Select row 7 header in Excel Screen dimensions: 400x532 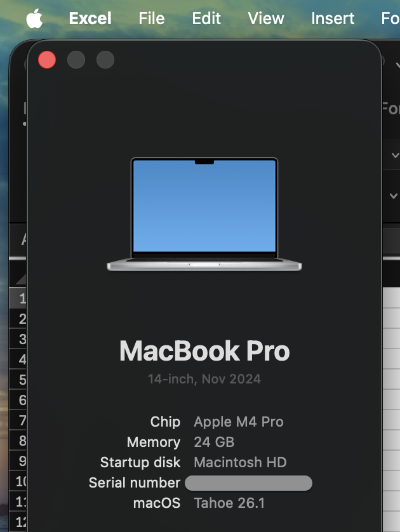[18, 420]
